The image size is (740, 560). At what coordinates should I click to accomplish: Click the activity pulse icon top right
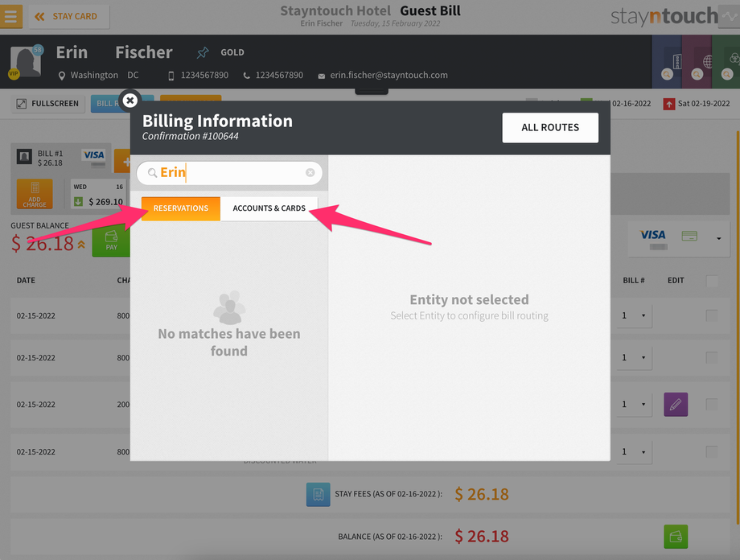[730, 17]
